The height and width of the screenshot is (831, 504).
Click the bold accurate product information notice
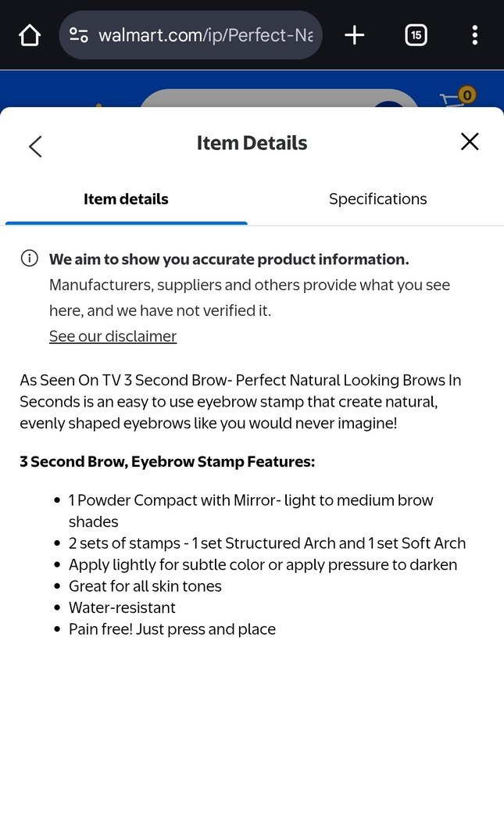pos(229,260)
